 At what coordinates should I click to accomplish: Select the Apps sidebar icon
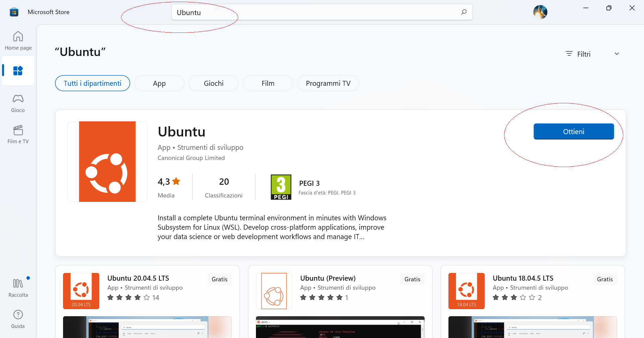point(18,71)
